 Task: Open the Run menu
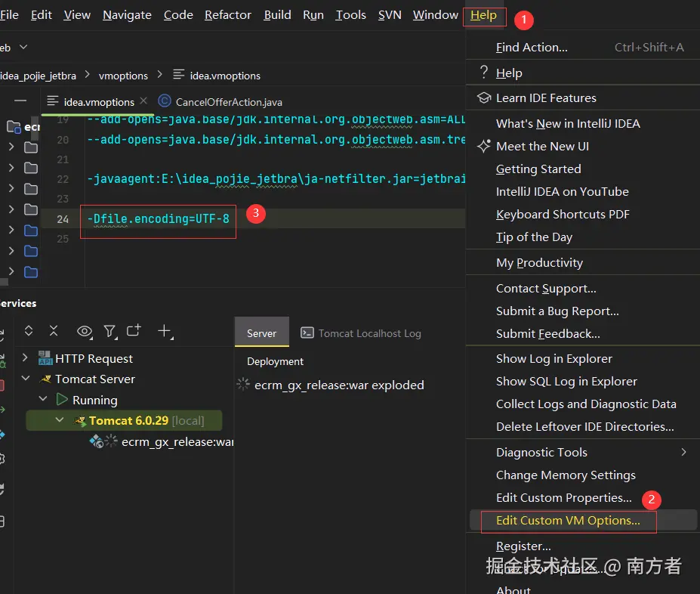coord(313,15)
